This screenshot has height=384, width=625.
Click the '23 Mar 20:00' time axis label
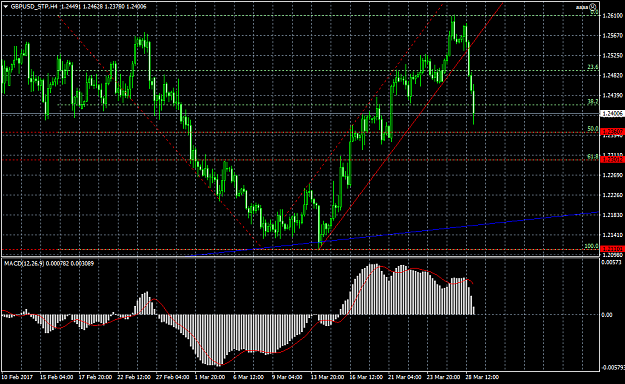[444, 377]
